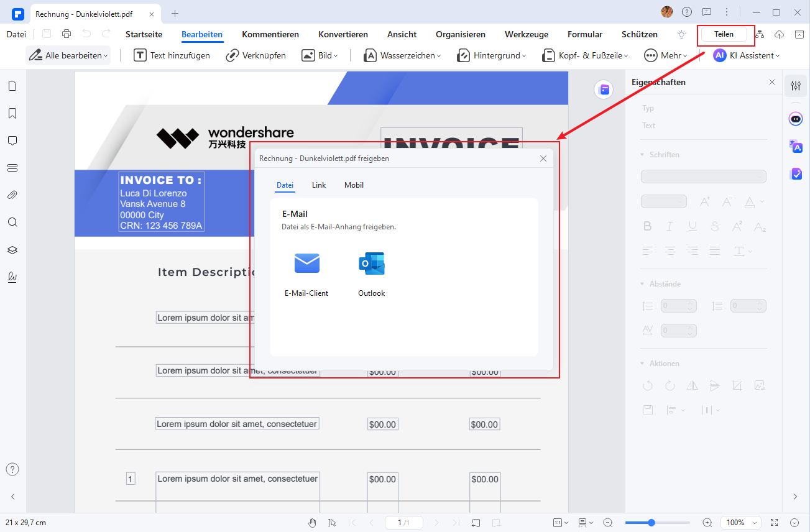
Task: Click the translate icon in right sidebar
Action: tap(796, 146)
